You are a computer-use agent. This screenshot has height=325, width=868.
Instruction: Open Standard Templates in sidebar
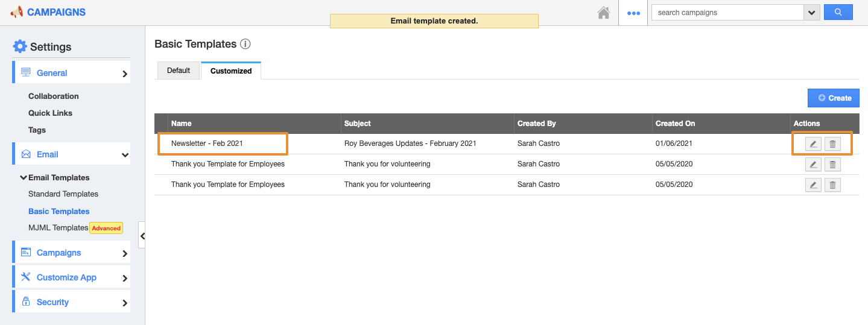(x=63, y=194)
